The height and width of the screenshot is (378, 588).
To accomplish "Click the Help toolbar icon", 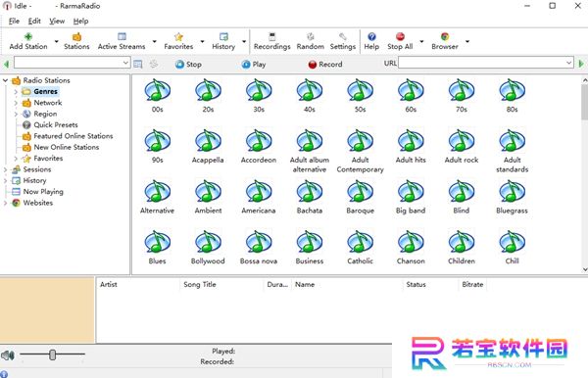I will tap(371, 36).
